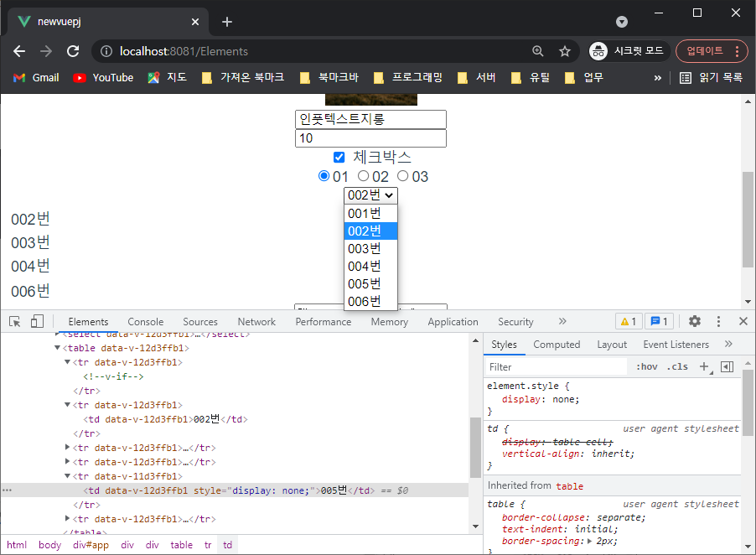Toggle the :hov element state button
The height and width of the screenshot is (555, 756).
(646, 367)
